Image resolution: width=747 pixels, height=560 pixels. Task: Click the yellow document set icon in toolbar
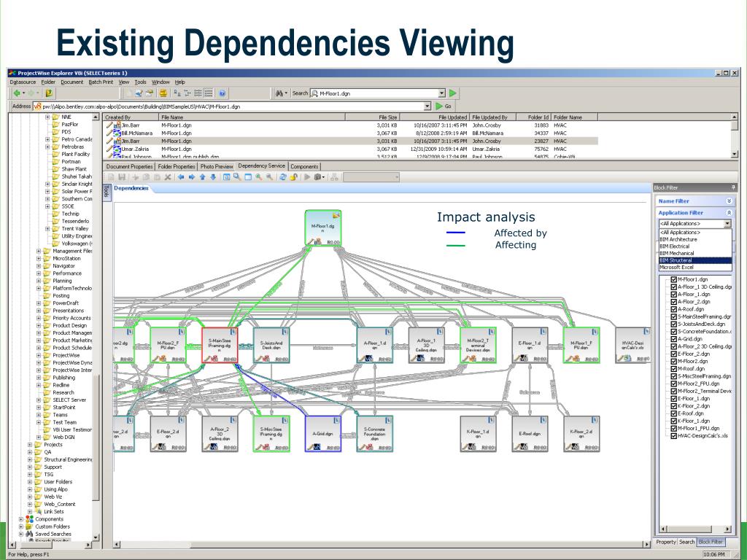click(x=163, y=93)
